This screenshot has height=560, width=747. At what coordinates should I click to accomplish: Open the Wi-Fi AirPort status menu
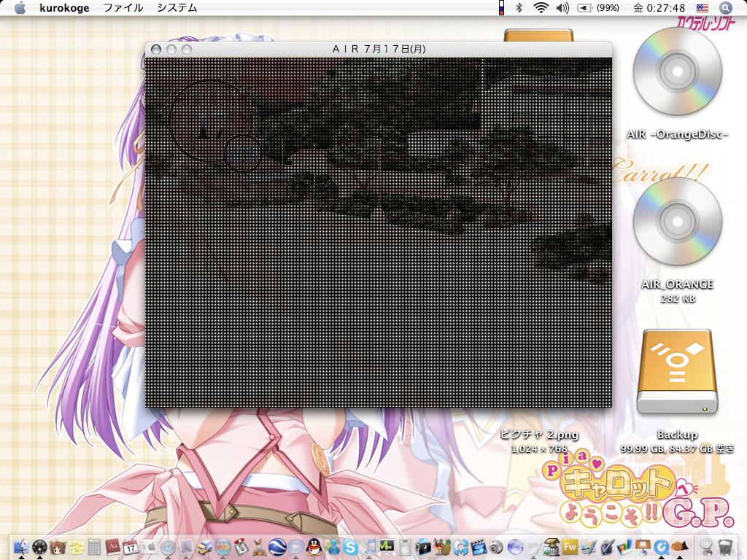click(541, 7)
